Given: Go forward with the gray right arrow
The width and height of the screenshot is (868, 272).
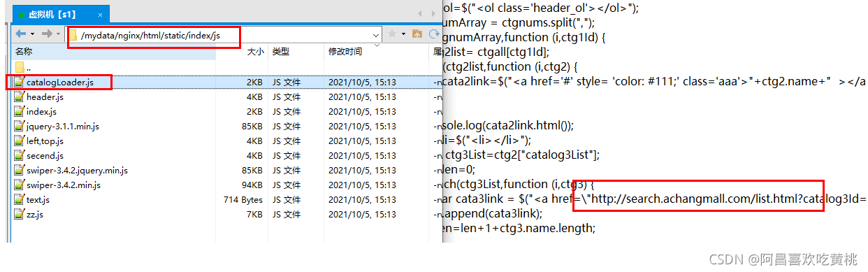Looking at the screenshot, I should (x=47, y=34).
